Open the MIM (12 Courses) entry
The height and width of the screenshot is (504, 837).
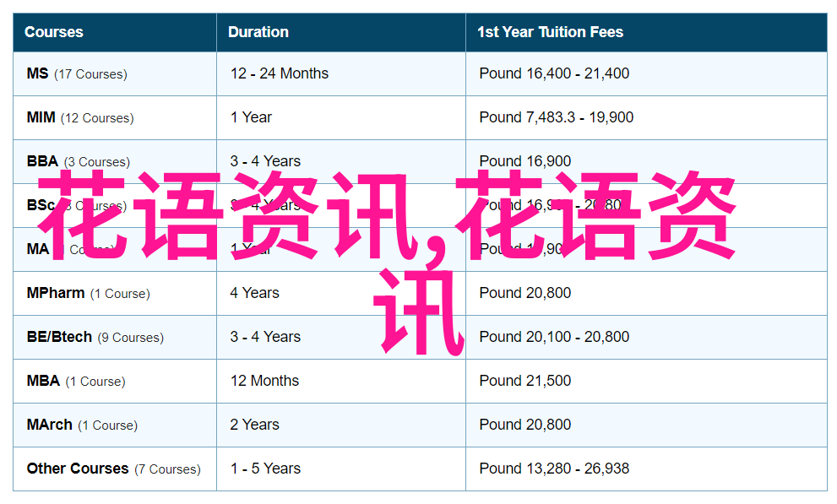[x=80, y=117]
